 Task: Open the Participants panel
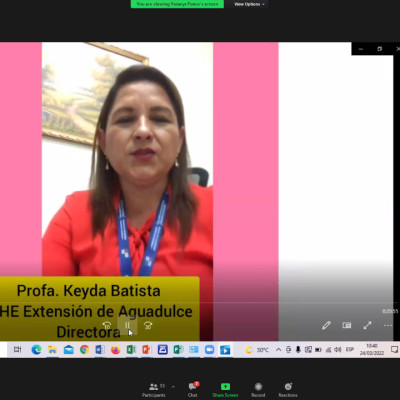click(154, 390)
